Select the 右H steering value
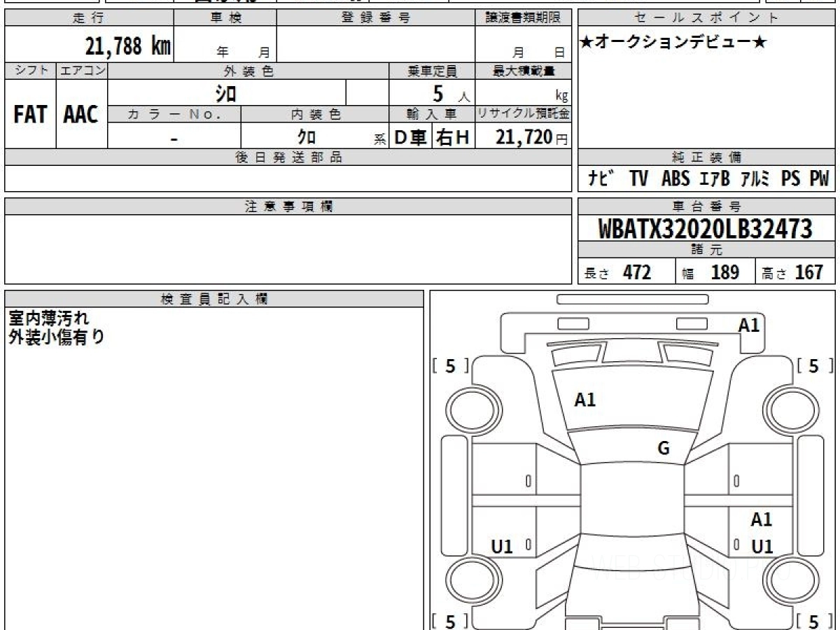This screenshot has height=630, width=840. coord(454,137)
